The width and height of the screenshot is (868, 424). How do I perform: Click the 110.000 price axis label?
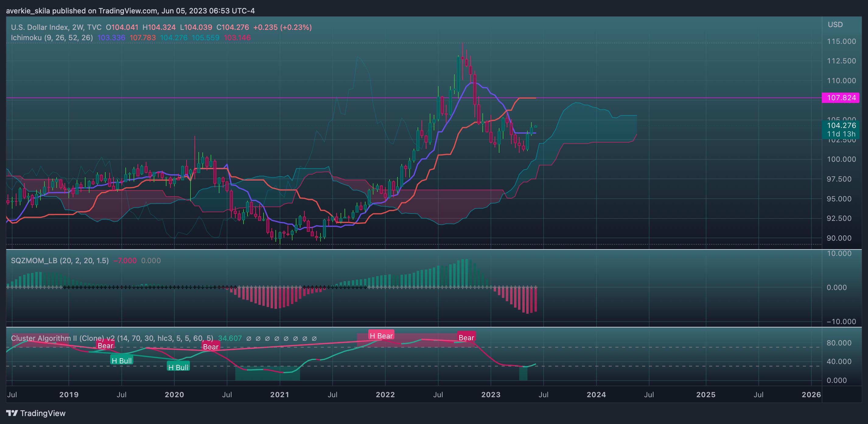(842, 80)
